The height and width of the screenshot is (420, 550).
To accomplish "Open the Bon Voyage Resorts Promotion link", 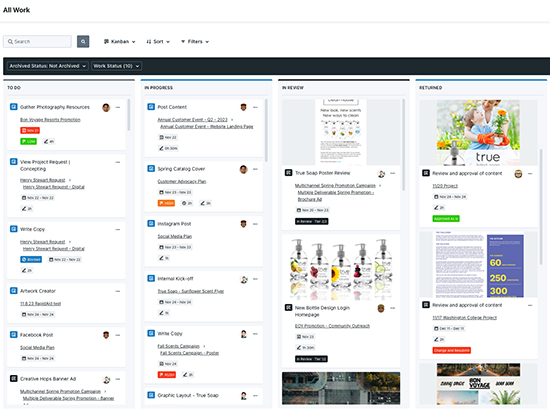I will [50, 120].
